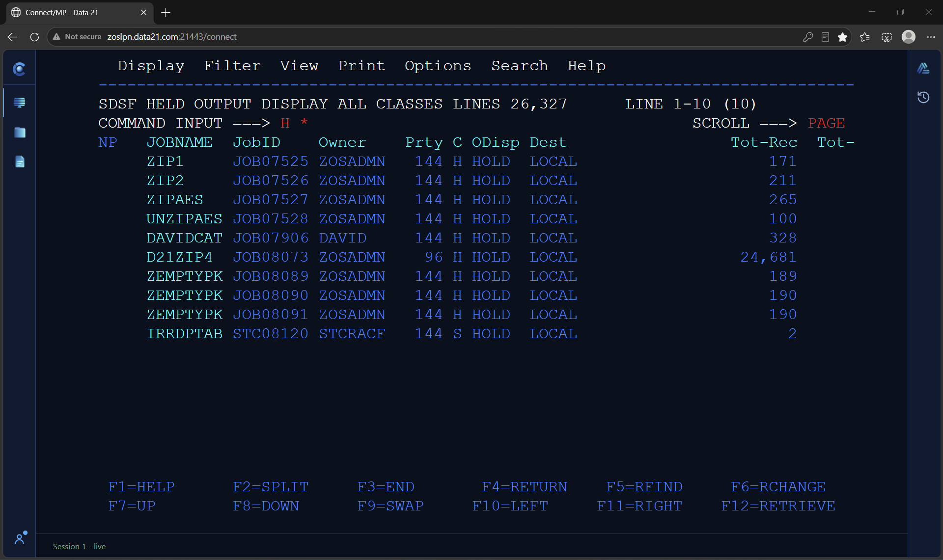Click job name DAVIDCAT

(185, 238)
